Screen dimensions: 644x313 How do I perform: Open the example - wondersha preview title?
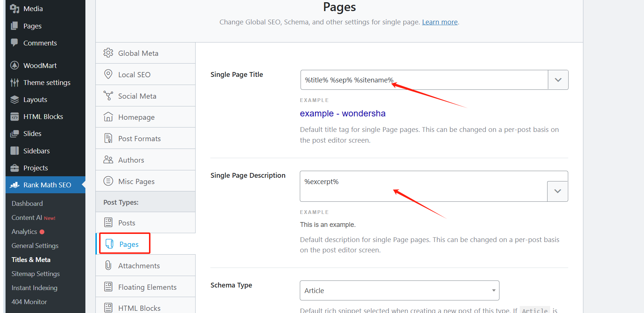click(342, 113)
